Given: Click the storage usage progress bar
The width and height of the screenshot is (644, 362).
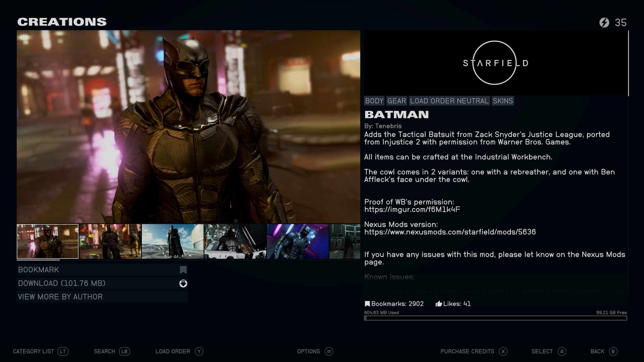Looking at the screenshot, I should (496, 318).
